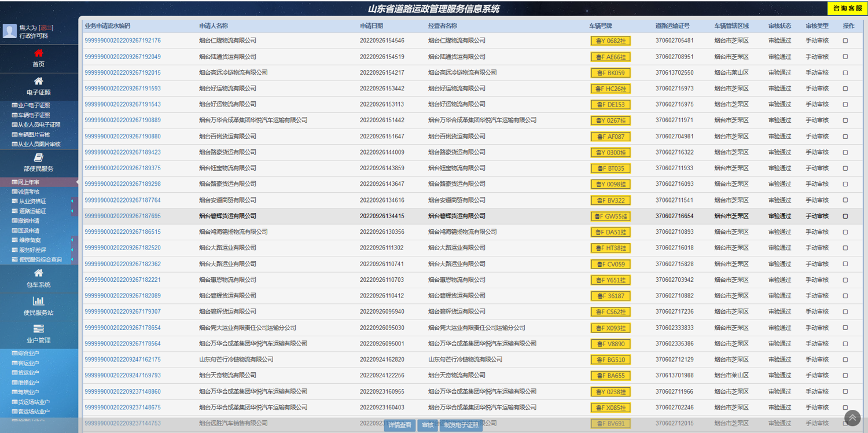Click license plate badge 鲁F BK059
This screenshot has height=433, width=868.
coord(610,73)
